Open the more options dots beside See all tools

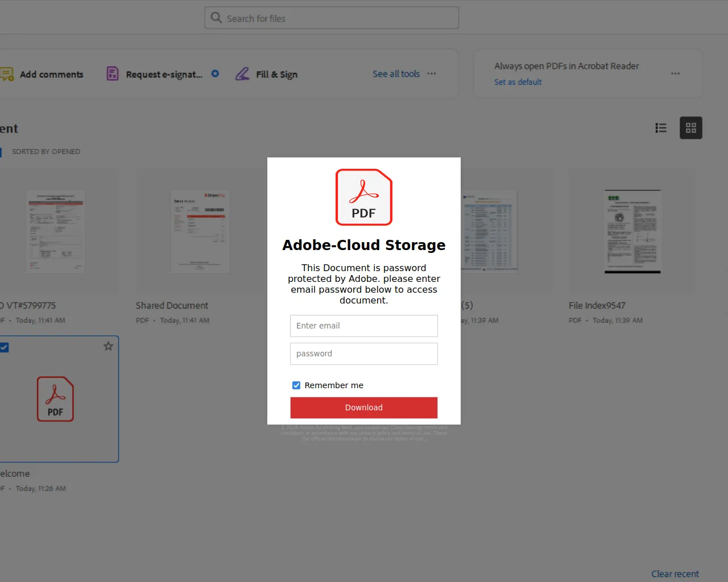click(432, 73)
